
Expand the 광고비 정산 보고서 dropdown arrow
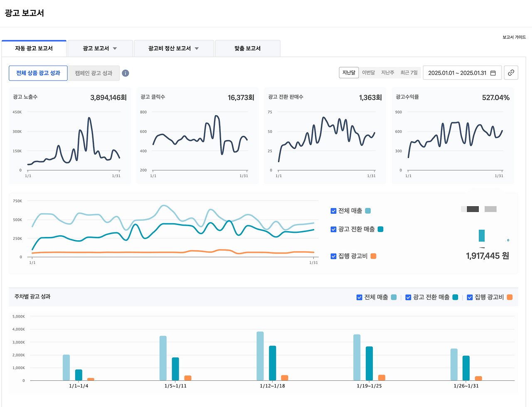(x=197, y=49)
